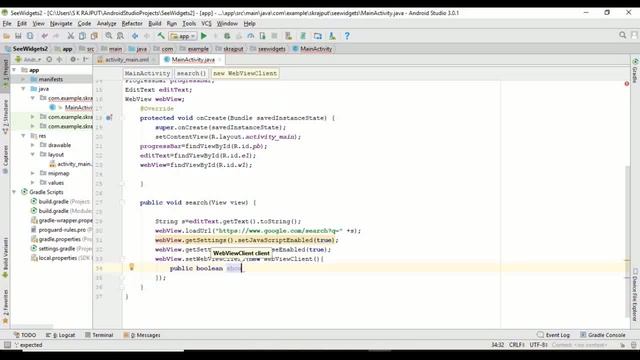Click the Cut scissors icon

(71, 36)
